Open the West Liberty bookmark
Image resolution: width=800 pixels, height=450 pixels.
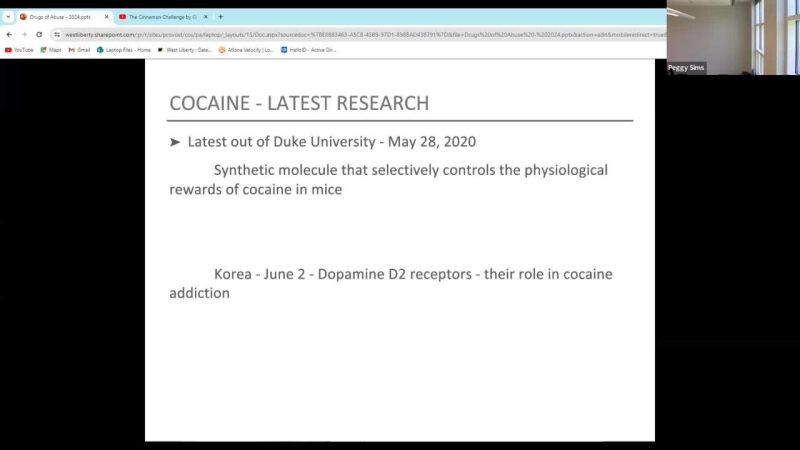pos(186,49)
